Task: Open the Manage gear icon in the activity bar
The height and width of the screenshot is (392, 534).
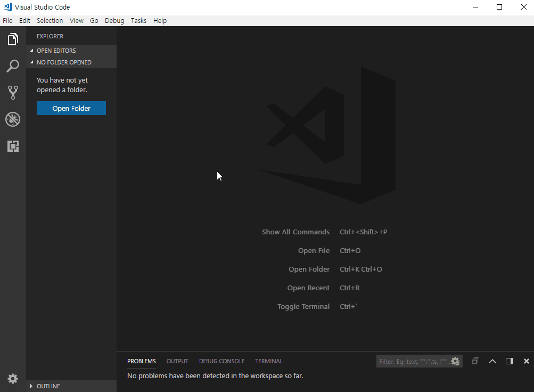Action: pos(13,379)
